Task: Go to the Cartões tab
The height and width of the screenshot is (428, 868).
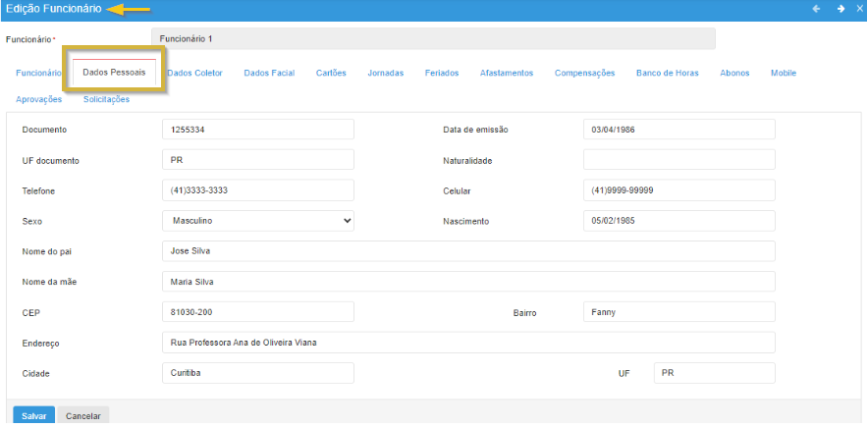Action: 331,73
